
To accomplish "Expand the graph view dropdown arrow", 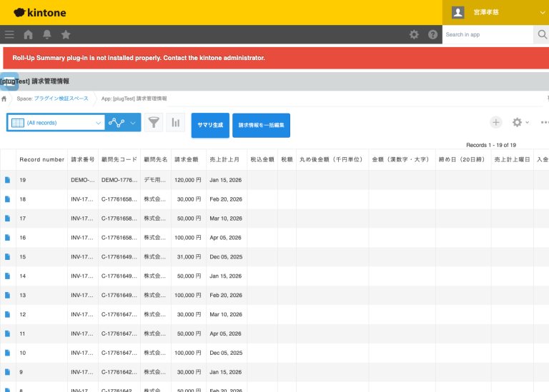I will [x=133, y=123].
